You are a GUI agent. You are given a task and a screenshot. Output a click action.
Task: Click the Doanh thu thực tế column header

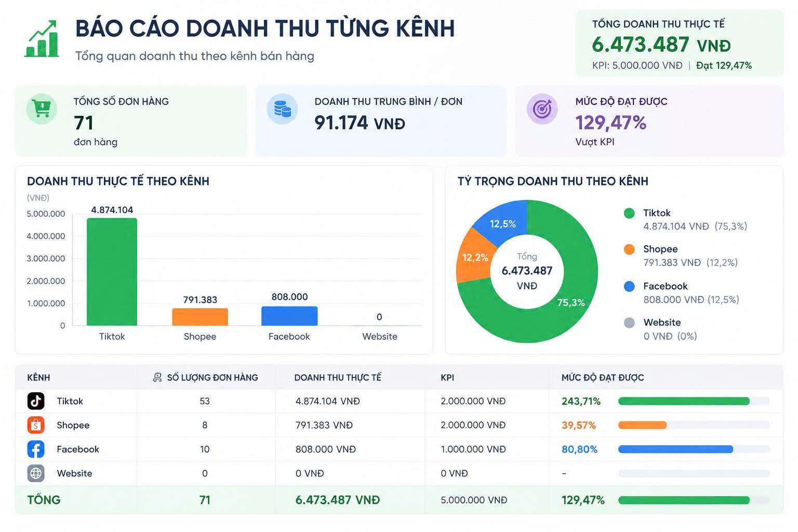338,378
